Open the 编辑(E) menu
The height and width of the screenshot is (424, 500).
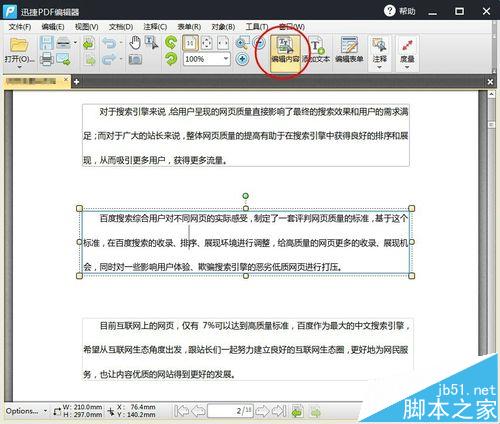(53, 27)
